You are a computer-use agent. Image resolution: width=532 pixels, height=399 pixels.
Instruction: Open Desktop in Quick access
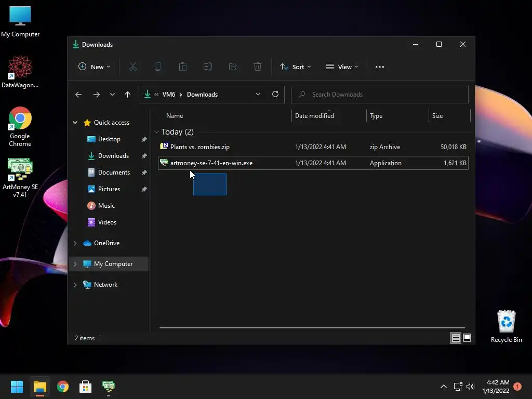tap(109, 139)
